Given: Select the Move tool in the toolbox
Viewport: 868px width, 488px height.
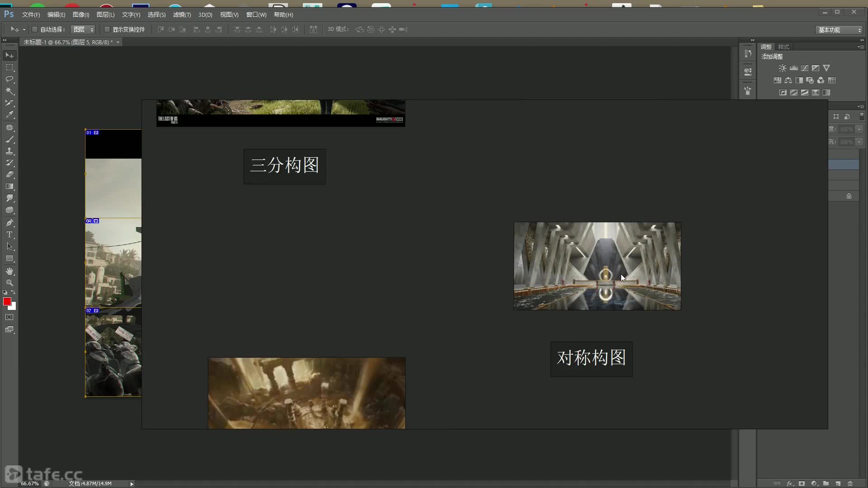Looking at the screenshot, I should point(9,55).
